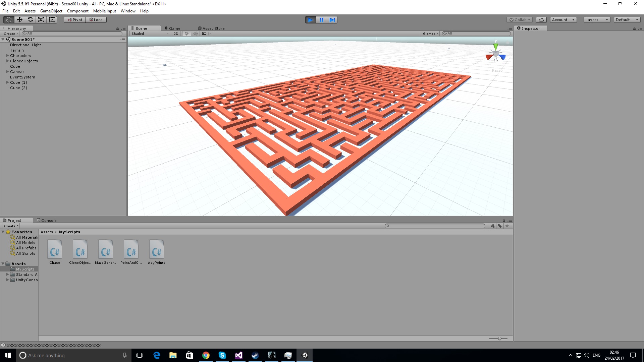The image size is (644, 362).
Task: Click the Project Create button
Action: 11,226
